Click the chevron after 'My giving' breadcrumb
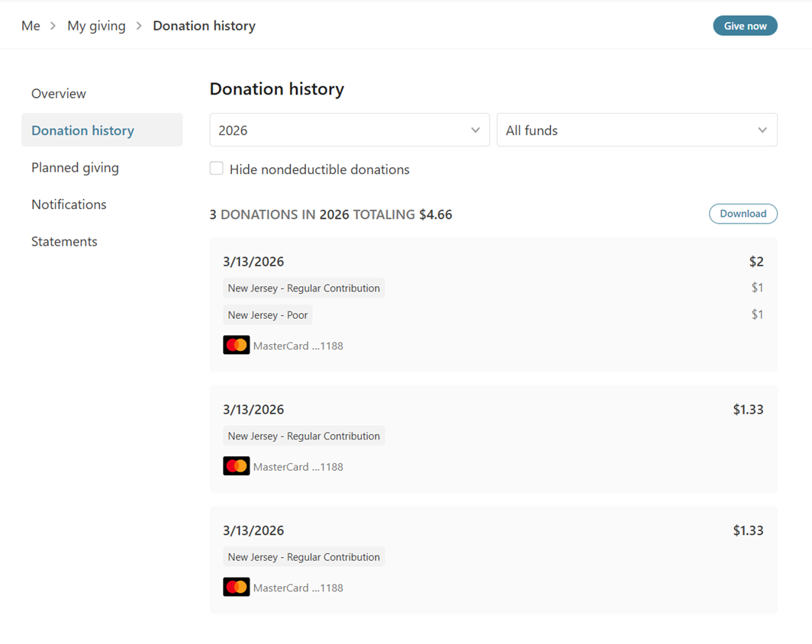Viewport: 812px width, 644px height. click(x=139, y=26)
